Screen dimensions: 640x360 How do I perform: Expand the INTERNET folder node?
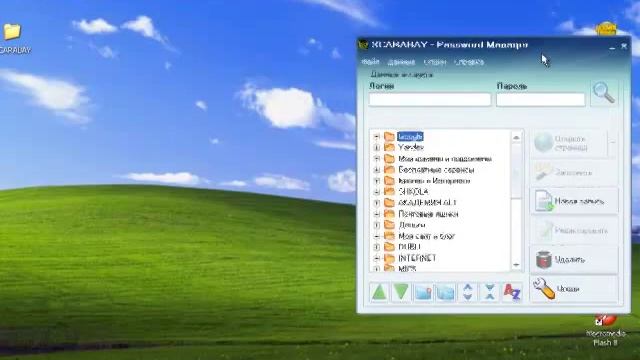[376, 258]
